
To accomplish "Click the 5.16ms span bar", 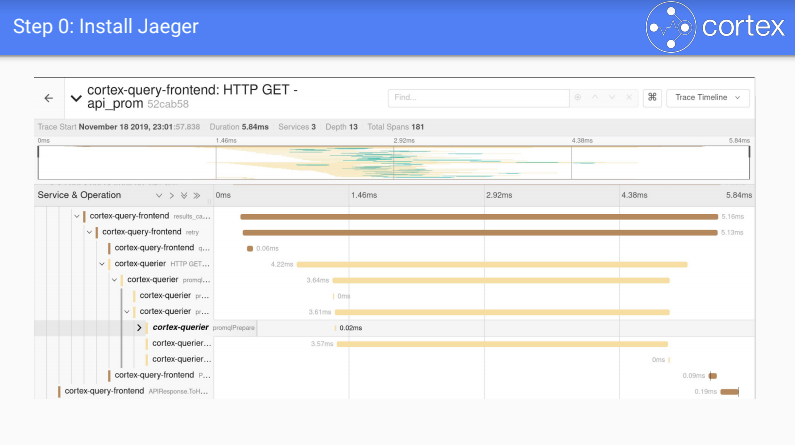I will point(479,217).
